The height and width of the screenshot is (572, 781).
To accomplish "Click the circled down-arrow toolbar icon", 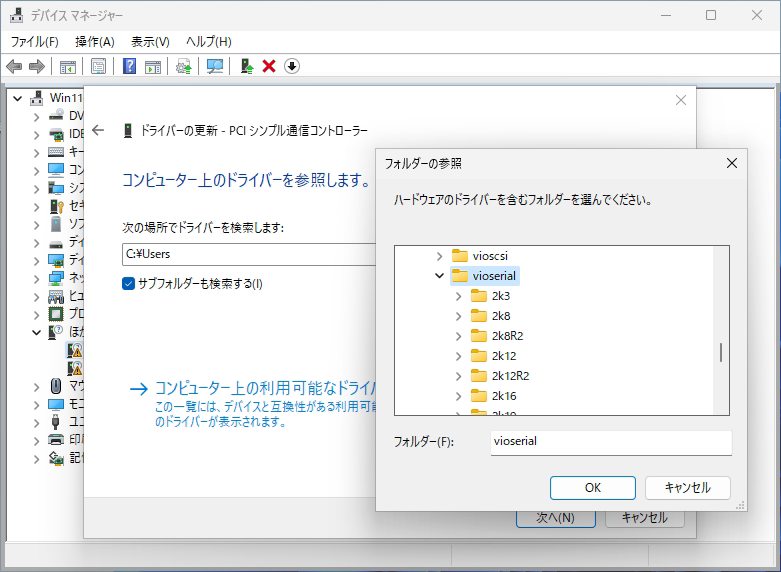I will (x=292, y=66).
